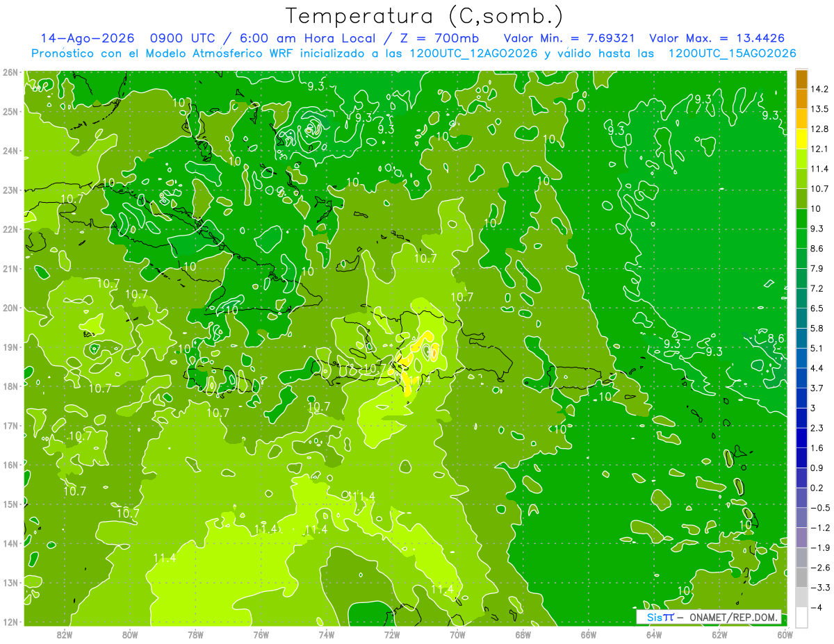Click the '82W' longitude axis label
This screenshot has width=834, height=644.
[x=64, y=634]
